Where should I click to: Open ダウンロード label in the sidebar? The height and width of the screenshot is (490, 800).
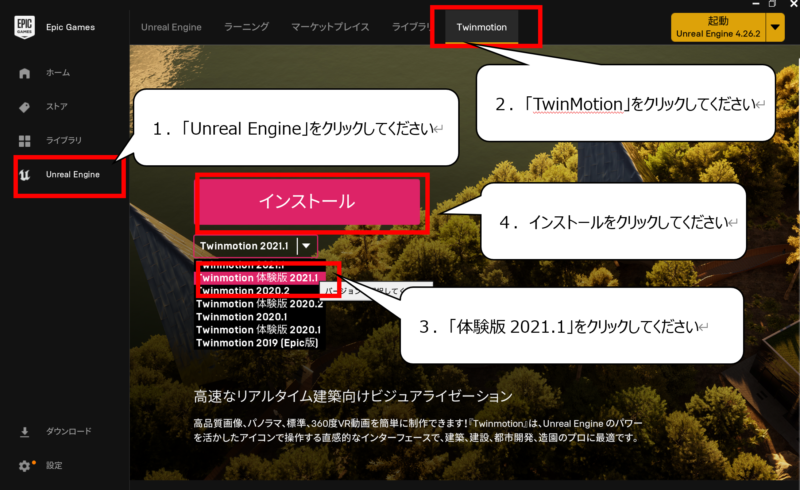click(x=69, y=431)
